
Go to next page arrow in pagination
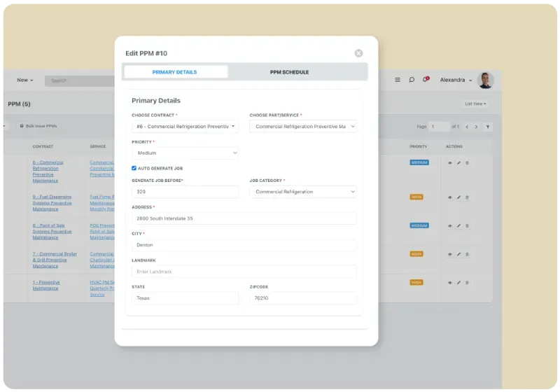[x=476, y=127]
